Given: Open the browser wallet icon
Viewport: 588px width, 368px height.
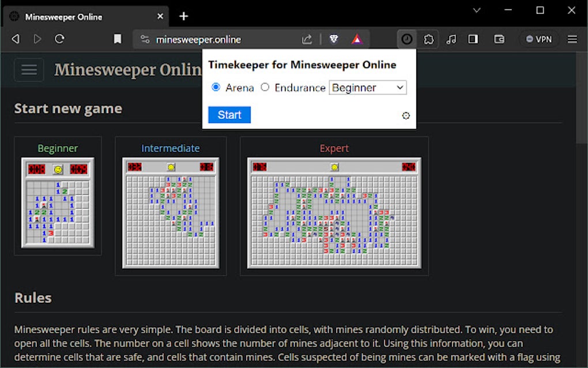Looking at the screenshot, I should 498,39.
